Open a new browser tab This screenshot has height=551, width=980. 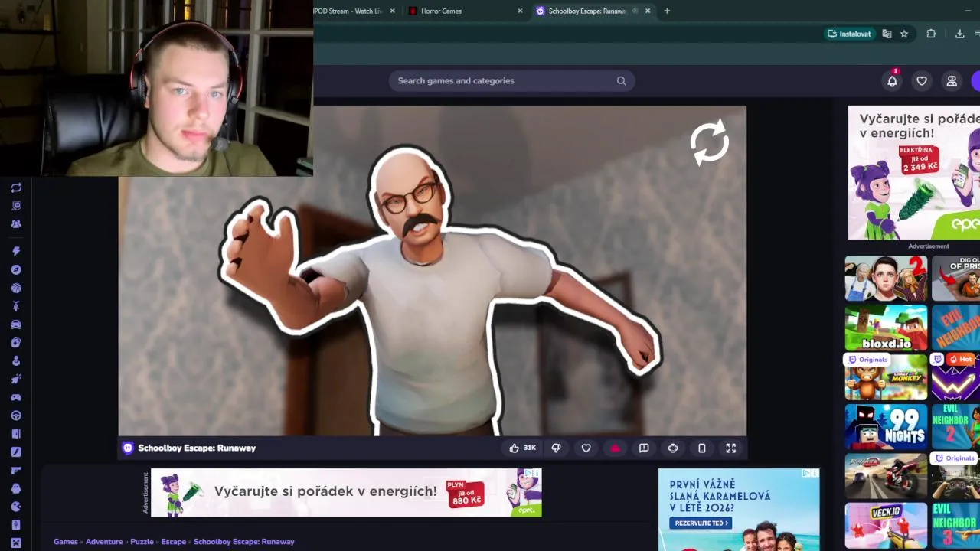(667, 11)
